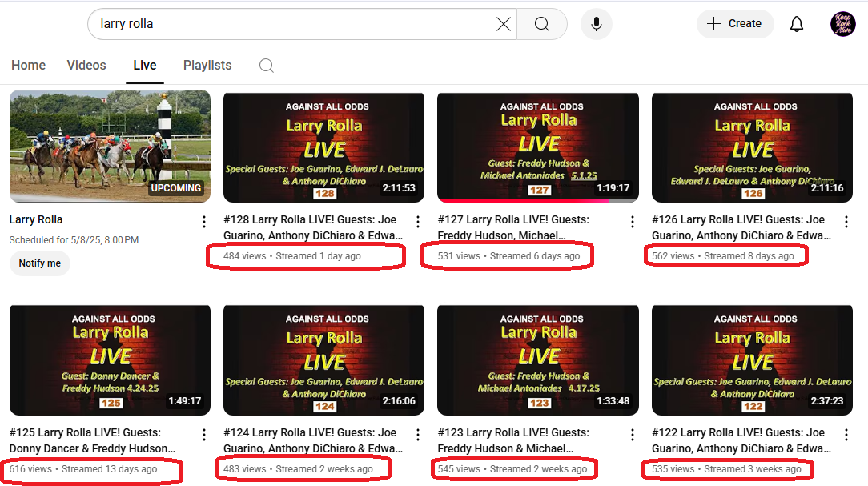The width and height of the screenshot is (868, 486).
Task: Open more options for video #122
Action: [846, 435]
